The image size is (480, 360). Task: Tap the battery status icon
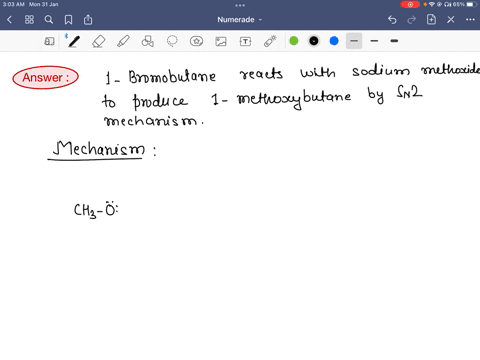point(471,5)
